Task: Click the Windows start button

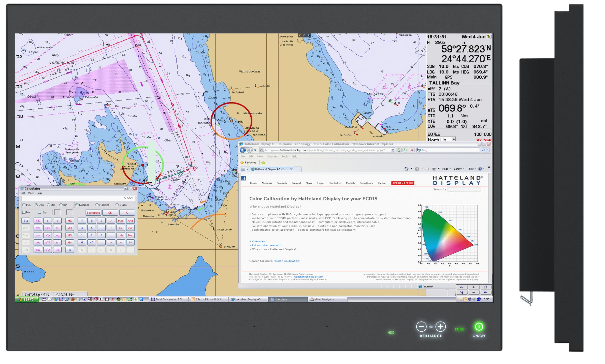Action: (x=27, y=299)
